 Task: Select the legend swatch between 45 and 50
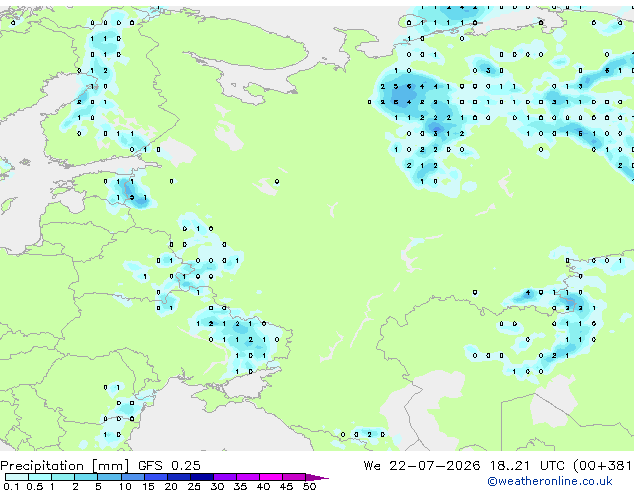(294, 477)
